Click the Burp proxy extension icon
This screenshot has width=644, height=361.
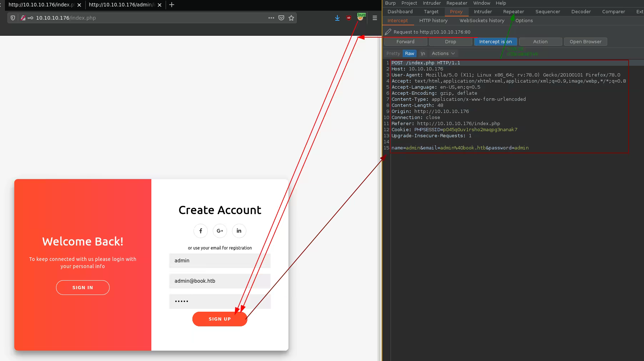(x=361, y=17)
